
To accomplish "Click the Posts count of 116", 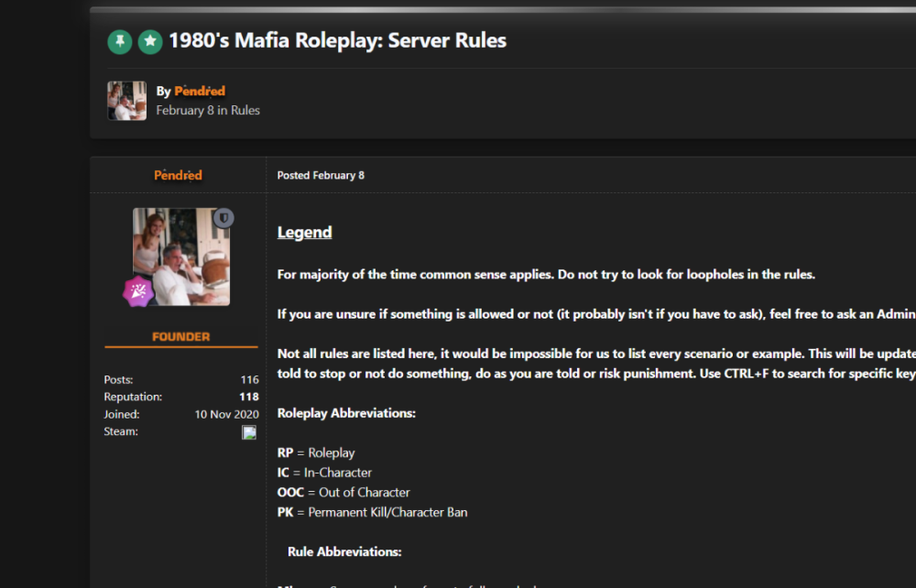I will pyautogui.click(x=249, y=380).
